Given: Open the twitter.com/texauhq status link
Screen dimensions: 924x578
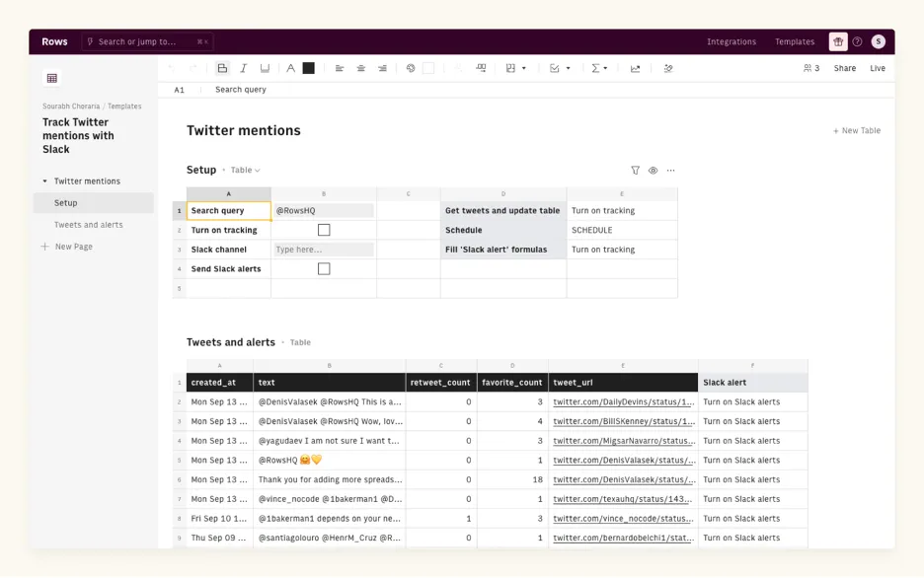Looking at the screenshot, I should [622, 499].
